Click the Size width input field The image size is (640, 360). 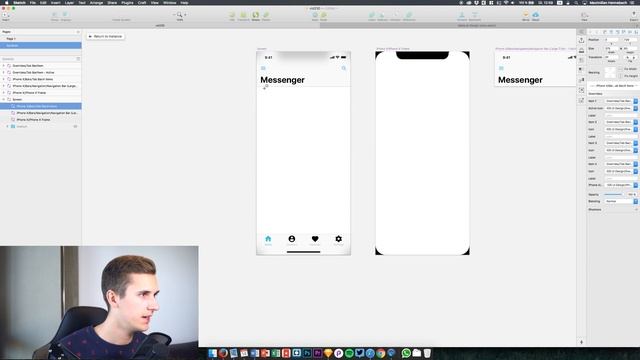click(x=611, y=49)
